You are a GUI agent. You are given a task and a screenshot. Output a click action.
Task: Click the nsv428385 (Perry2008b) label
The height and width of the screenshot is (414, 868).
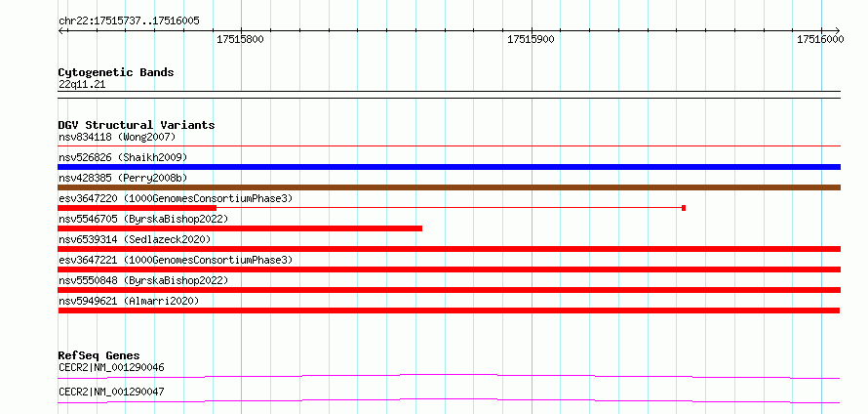[123, 178]
